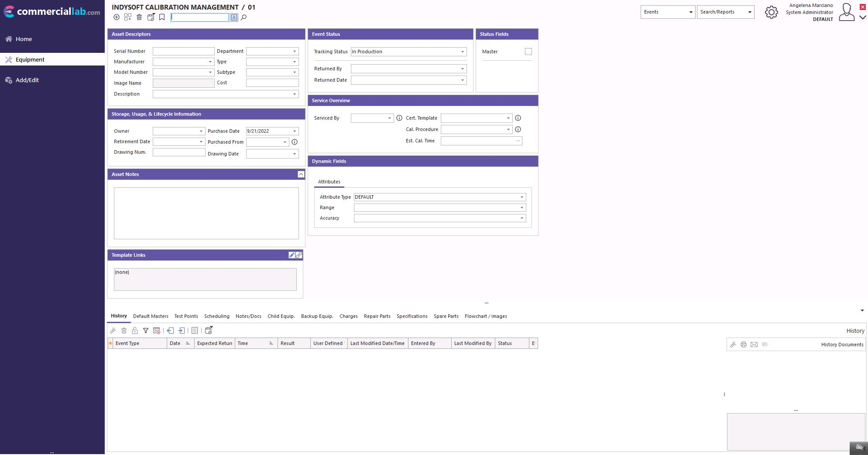Open the Scheduling tab
The height and width of the screenshot is (455, 868).
[216, 317]
